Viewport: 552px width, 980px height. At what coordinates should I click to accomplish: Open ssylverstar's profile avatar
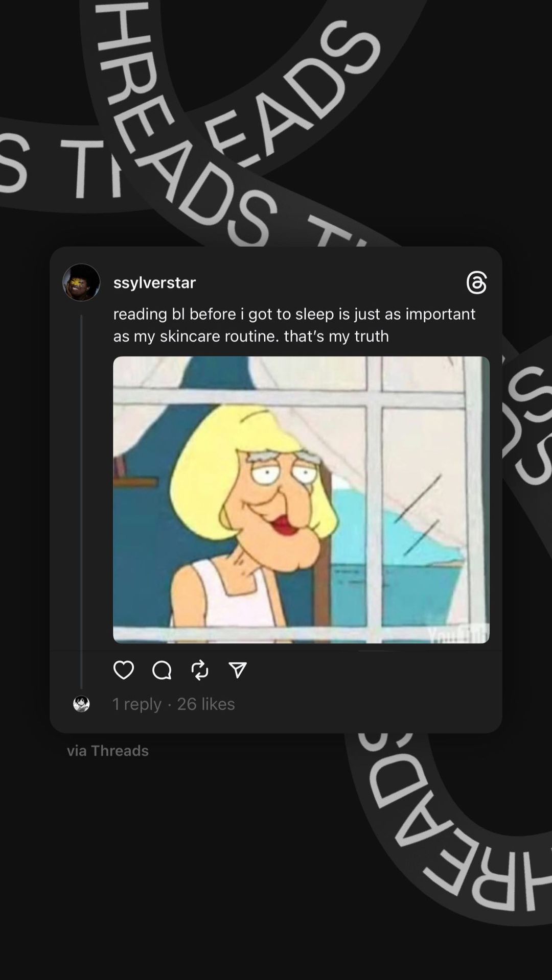pyautogui.click(x=81, y=282)
